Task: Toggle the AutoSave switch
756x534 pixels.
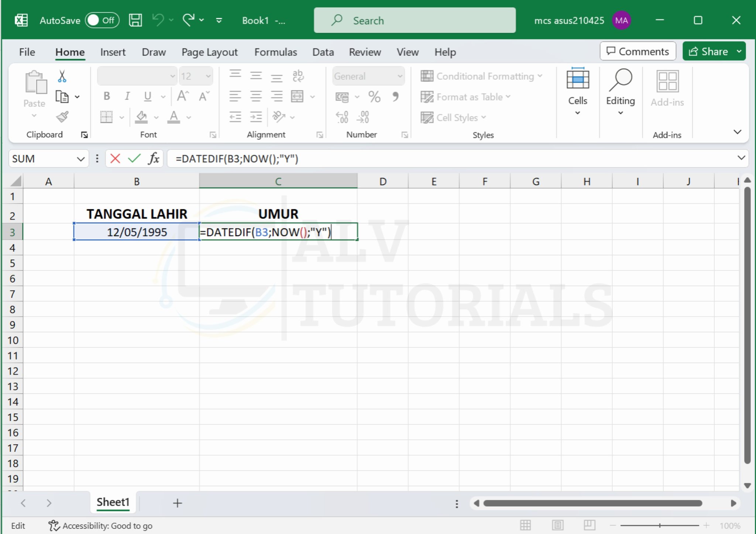Action: click(102, 20)
